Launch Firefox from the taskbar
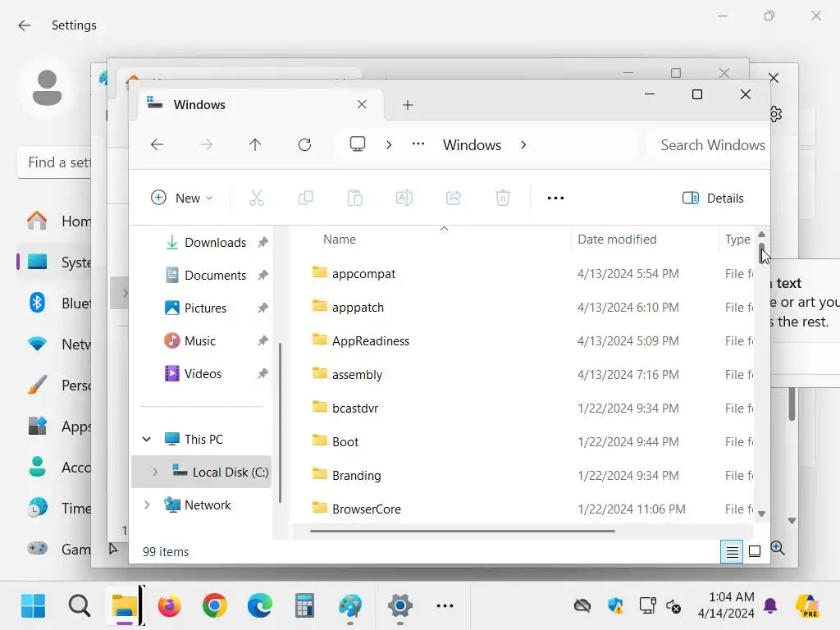The height and width of the screenshot is (630, 840). 169,606
